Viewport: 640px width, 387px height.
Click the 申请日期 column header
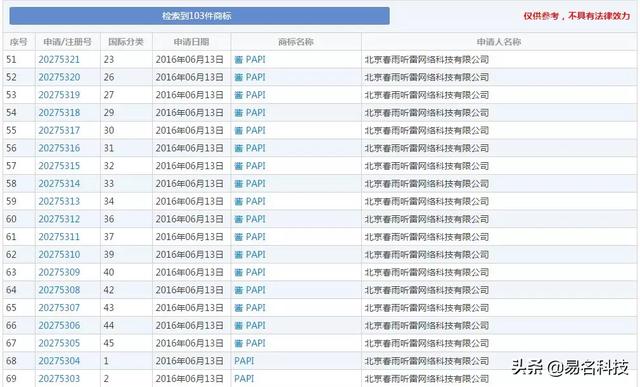[191, 42]
